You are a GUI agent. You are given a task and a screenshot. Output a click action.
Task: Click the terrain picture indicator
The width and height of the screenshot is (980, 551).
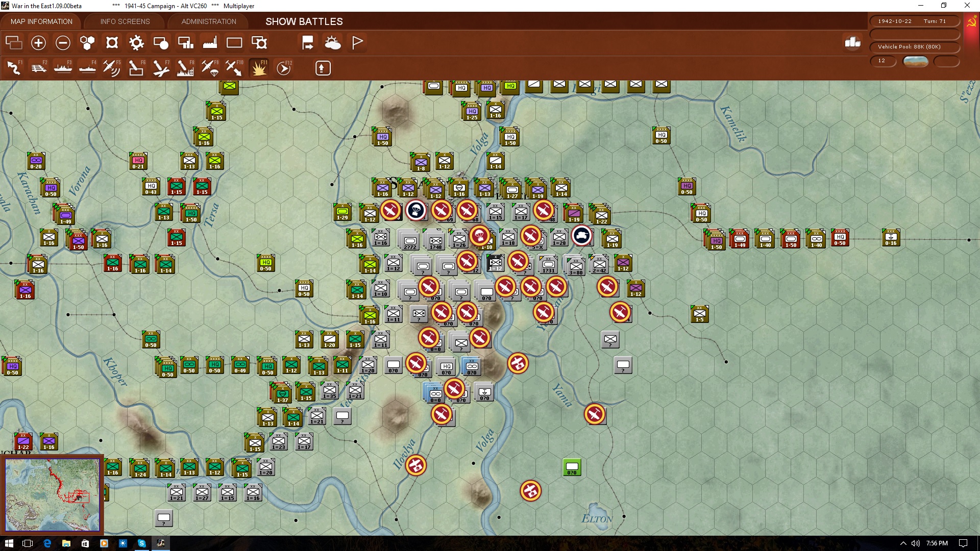coord(915,61)
